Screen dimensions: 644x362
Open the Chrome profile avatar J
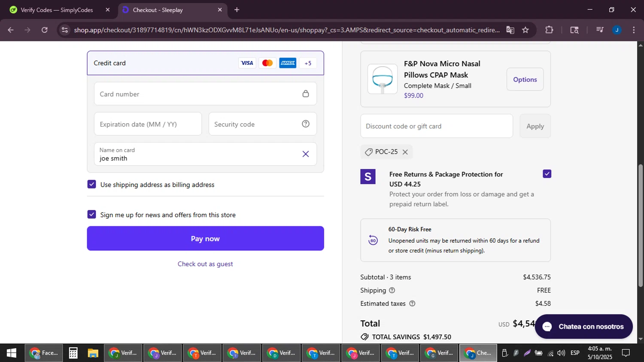click(617, 30)
